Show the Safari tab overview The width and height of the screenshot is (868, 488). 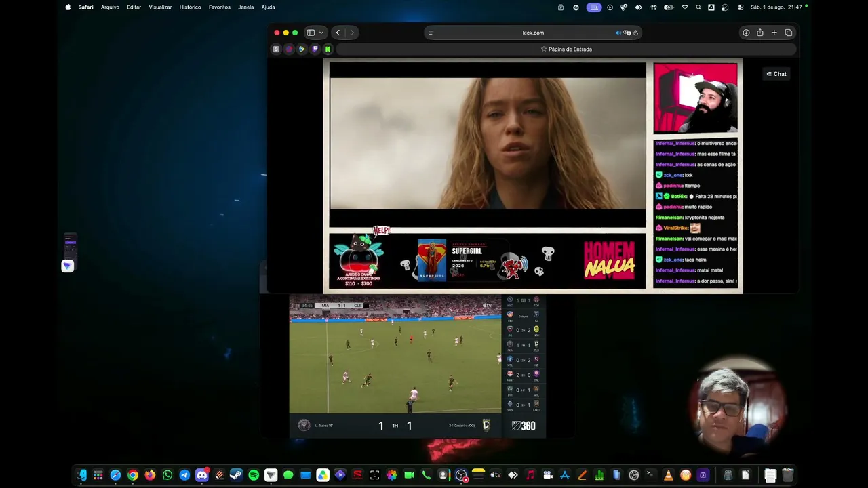789,33
